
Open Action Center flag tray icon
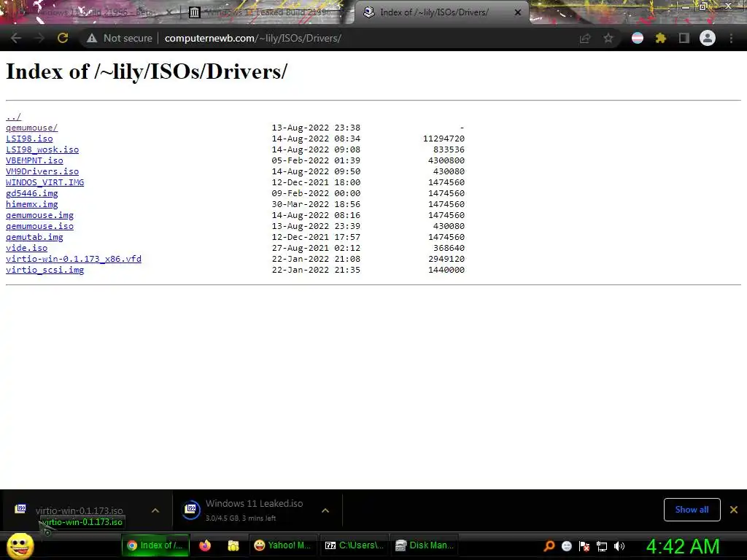[x=584, y=546]
